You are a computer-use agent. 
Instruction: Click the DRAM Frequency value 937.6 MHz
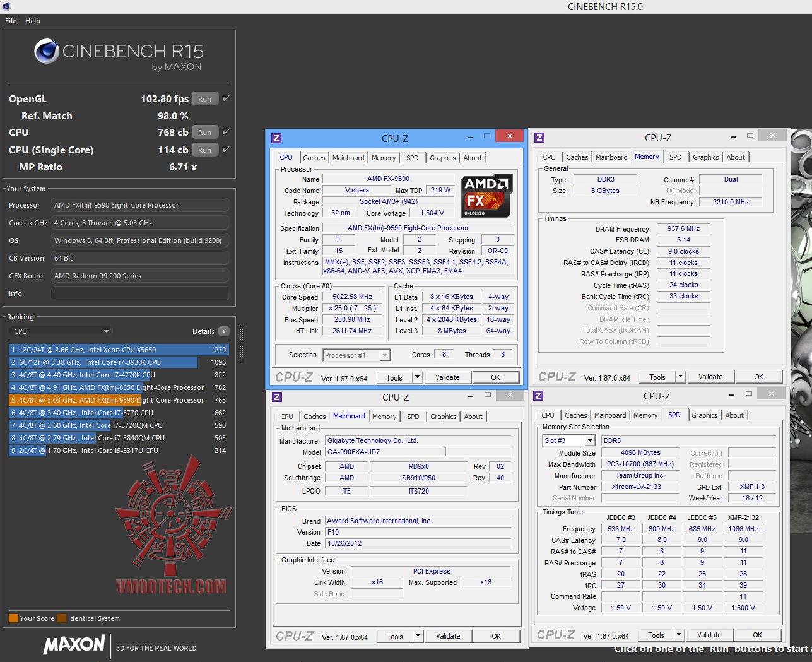coord(683,228)
